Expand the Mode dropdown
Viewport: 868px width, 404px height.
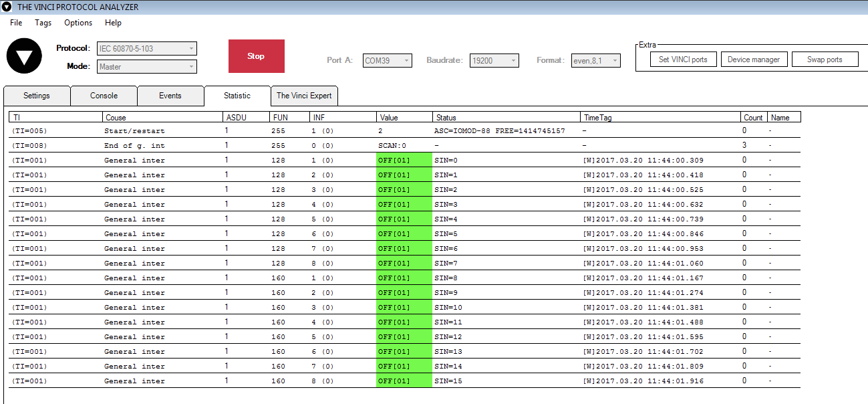147,67
